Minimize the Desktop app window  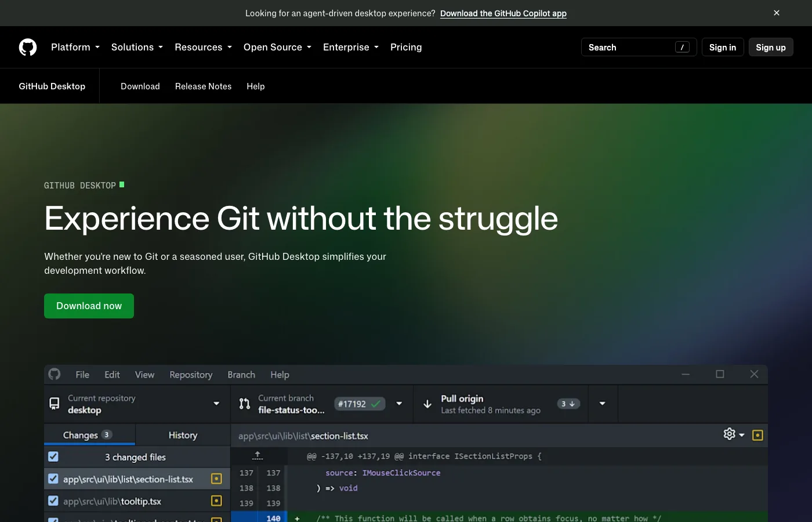686,374
